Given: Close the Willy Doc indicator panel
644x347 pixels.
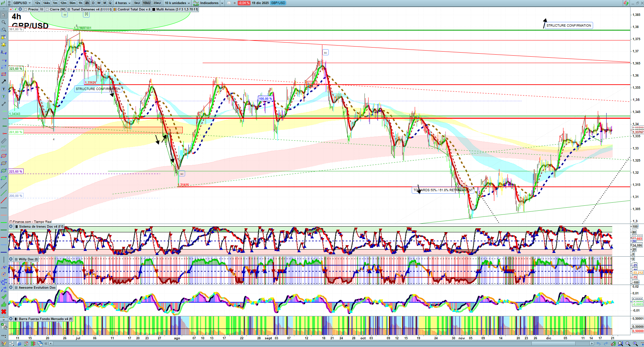Looking at the screenshot, I should (11, 259).
